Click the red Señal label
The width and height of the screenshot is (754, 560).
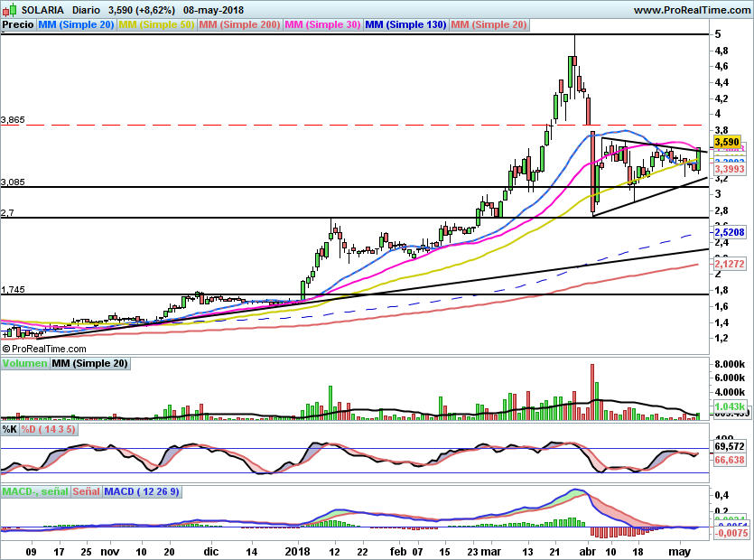87,491
